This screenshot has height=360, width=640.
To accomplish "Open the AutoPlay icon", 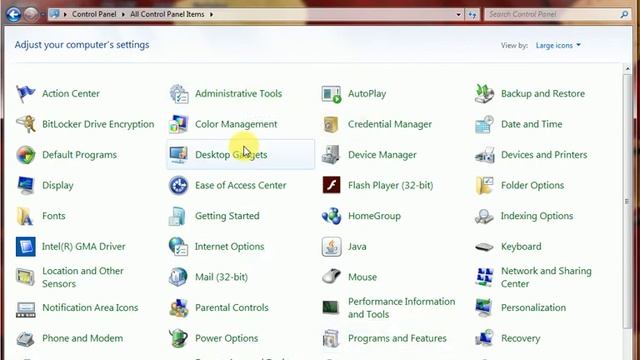I will 331,94.
